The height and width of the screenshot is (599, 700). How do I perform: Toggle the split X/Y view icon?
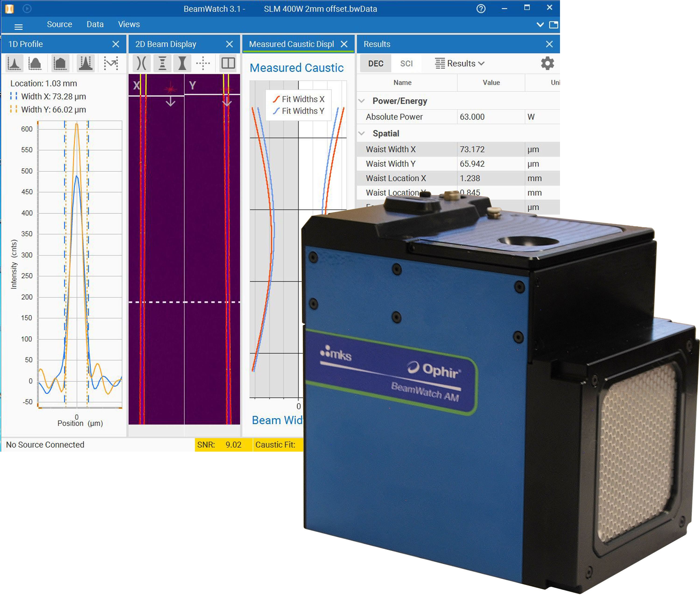[228, 63]
